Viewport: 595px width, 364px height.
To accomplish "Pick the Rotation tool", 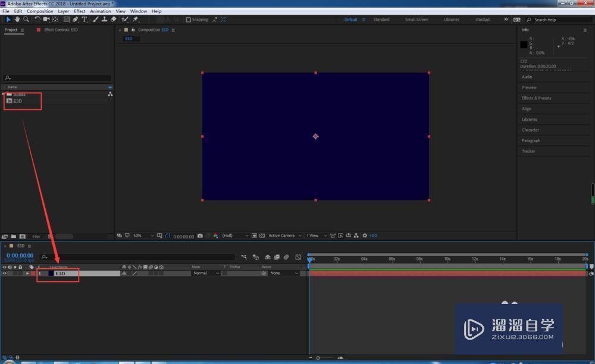I will point(37,20).
